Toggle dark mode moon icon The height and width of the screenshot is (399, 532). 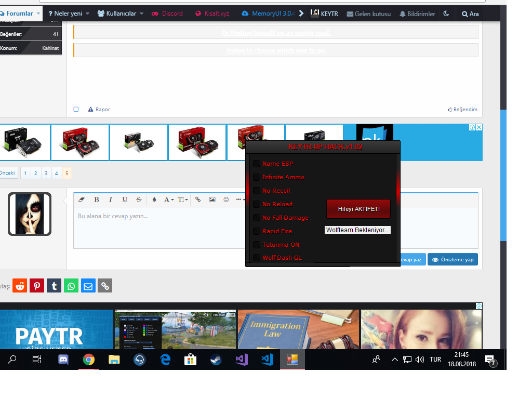click(x=446, y=14)
